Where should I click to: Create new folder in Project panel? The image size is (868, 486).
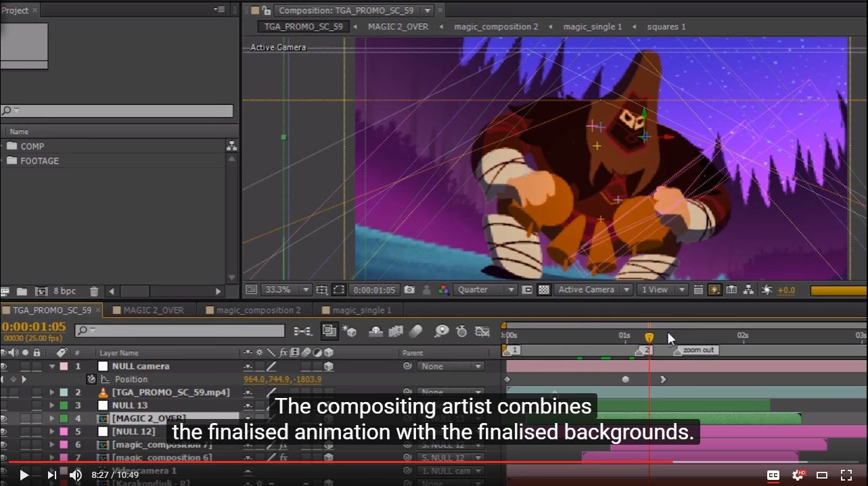pos(22,291)
